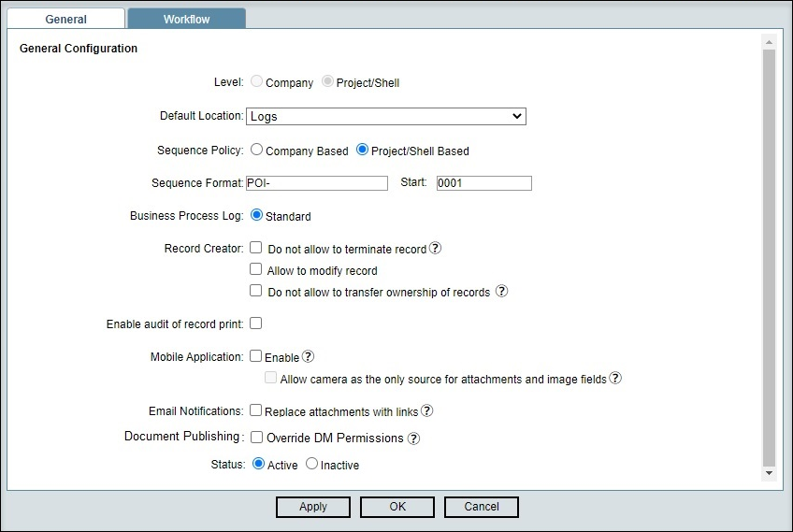
Task: Check 'Override DM Permissions'
Action: [x=257, y=437]
